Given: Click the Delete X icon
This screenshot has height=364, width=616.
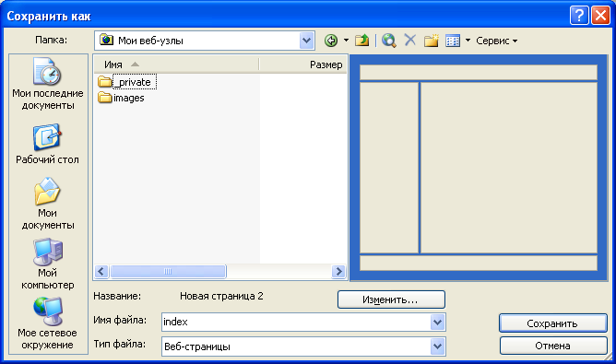Looking at the screenshot, I should coord(410,40).
